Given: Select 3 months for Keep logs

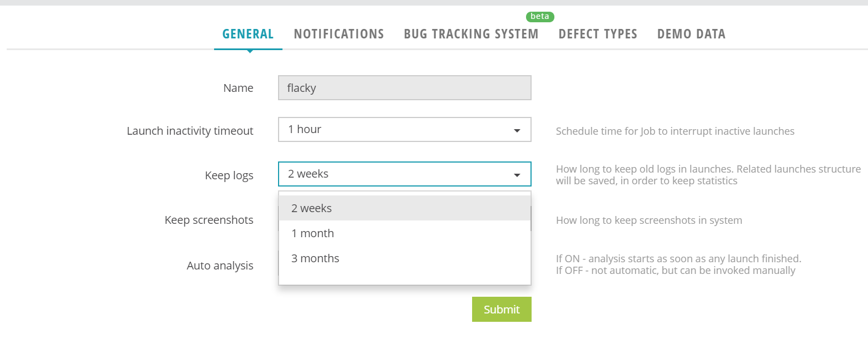Looking at the screenshot, I should (315, 258).
